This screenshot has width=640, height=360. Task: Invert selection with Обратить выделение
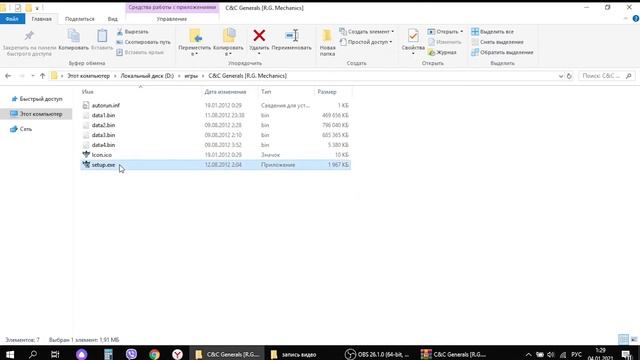(502, 52)
